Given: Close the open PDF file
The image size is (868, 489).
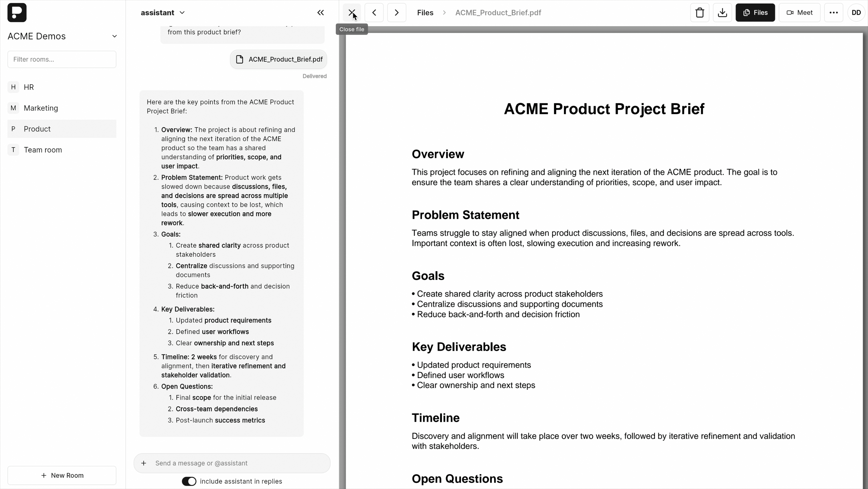Looking at the screenshot, I should coord(352,13).
